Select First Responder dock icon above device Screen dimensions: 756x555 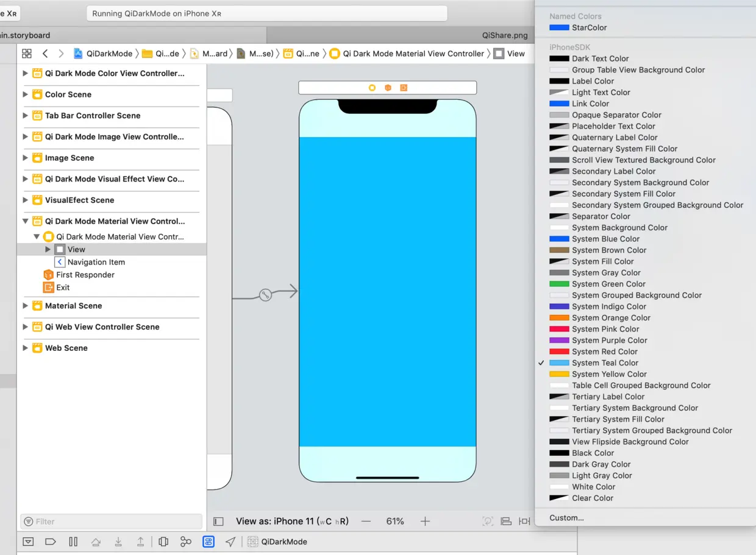tap(388, 88)
